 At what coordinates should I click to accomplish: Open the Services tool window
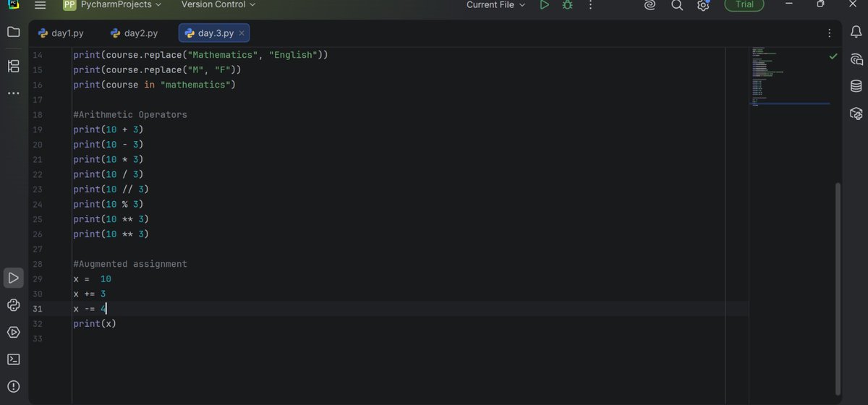(x=13, y=332)
